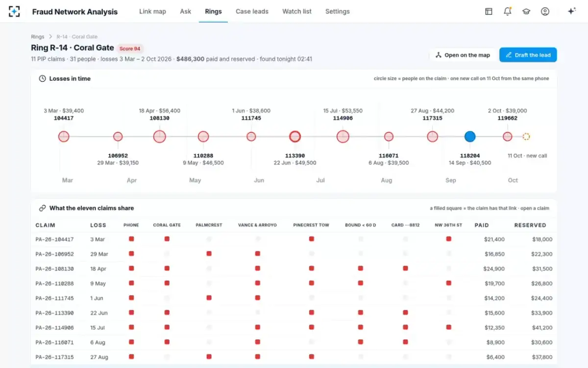Viewport: 588px width, 368px height.
Task: Click the RESERVED column header
Action: pyautogui.click(x=530, y=225)
